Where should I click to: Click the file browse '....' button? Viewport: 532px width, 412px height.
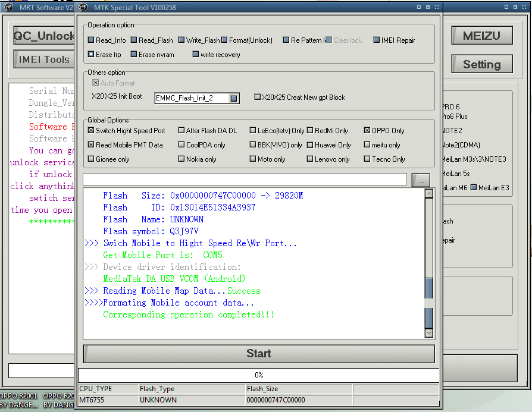point(421,180)
